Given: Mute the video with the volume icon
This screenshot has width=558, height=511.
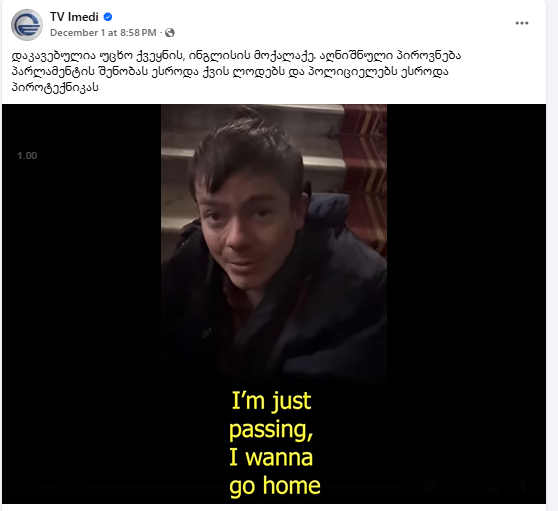Looking at the screenshot, I should pos(522,486).
